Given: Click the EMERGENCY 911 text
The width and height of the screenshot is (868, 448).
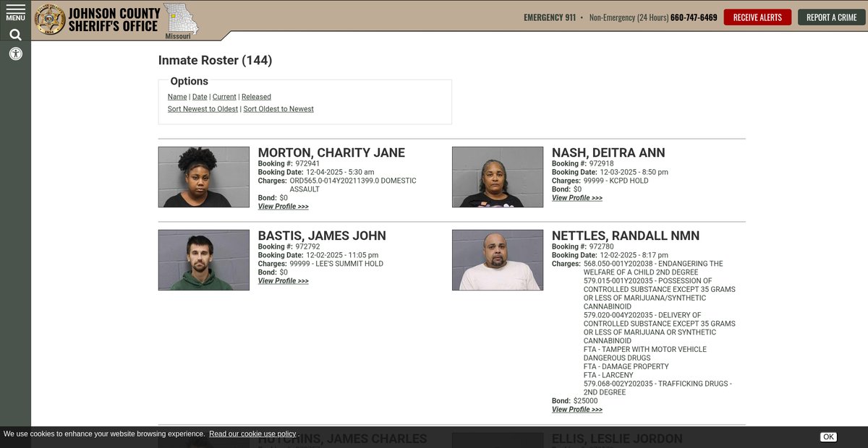Looking at the screenshot, I should [x=550, y=17].
